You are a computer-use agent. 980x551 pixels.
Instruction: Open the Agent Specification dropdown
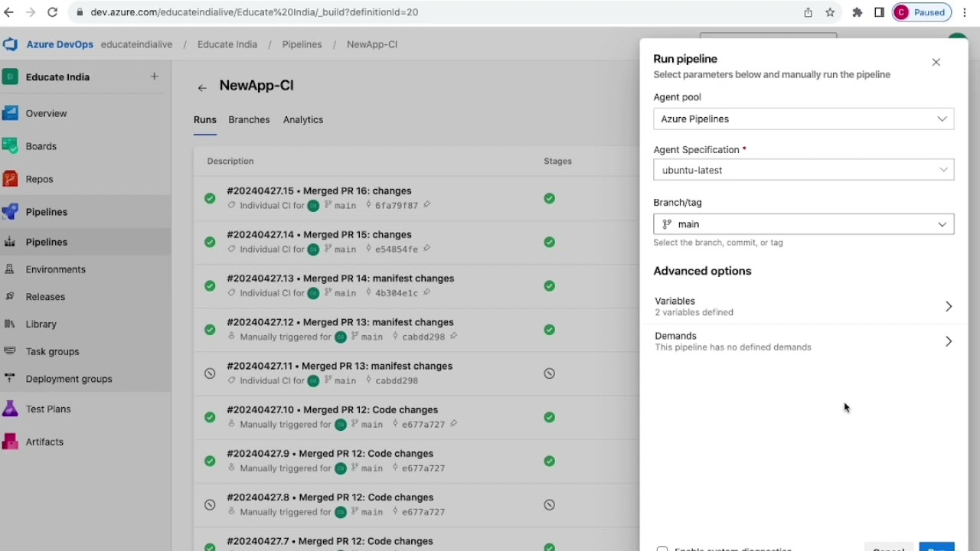[x=804, y=170]
